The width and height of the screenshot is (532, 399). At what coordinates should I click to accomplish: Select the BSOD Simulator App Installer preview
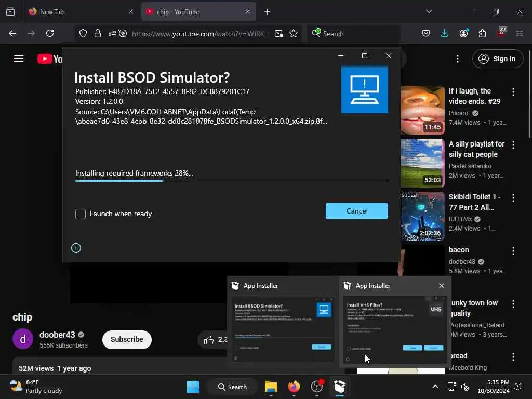point(283,322)
